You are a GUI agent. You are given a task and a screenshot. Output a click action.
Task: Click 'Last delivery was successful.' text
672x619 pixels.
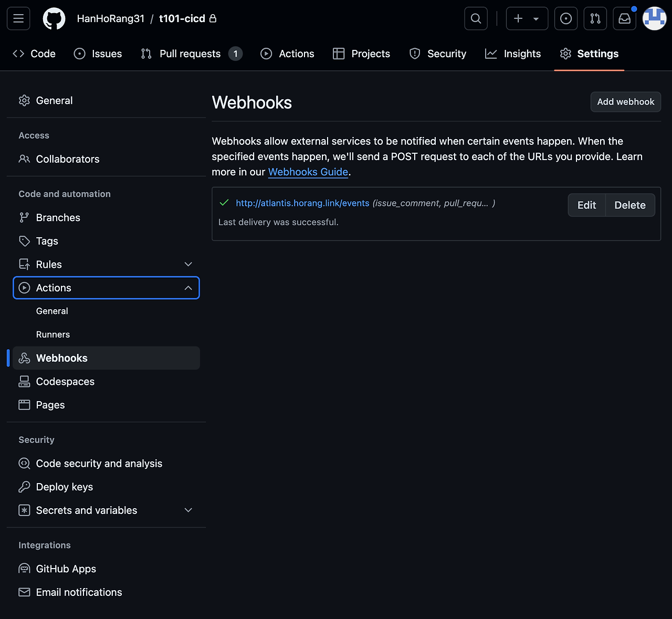(x=278, y=222)
